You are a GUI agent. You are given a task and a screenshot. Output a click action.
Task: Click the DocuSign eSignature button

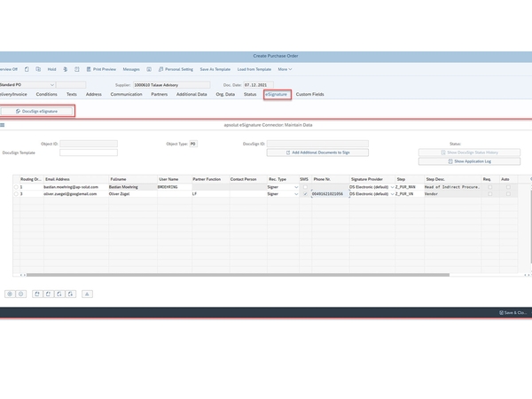(x=37, y=111)
